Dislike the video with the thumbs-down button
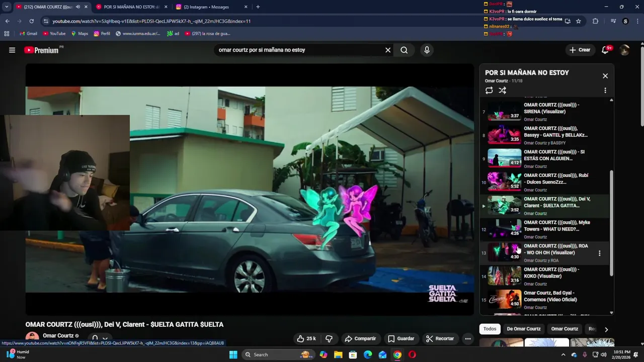This screenshot has height=362, width=644. pos(329,338)
